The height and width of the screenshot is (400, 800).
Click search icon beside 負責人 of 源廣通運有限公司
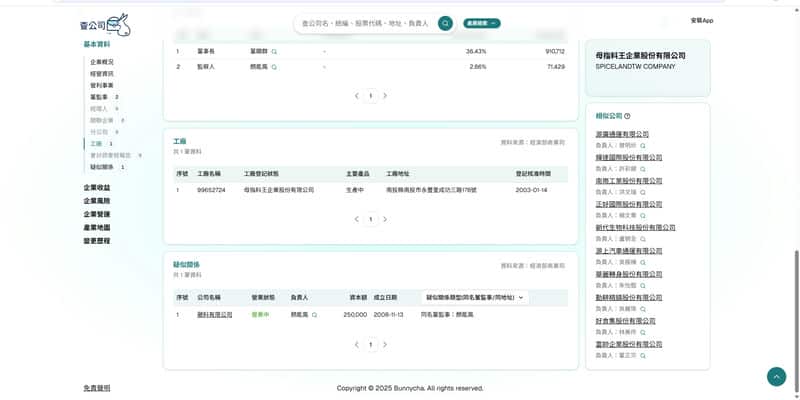point(643,145)
